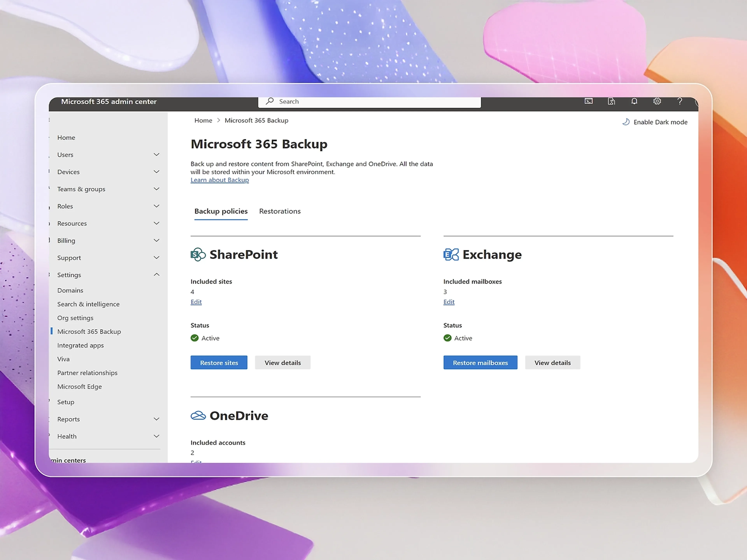Image resolution: width=747 pixels, height=560 pixels.
Task: Switch to the Restorations tab
Action: pyautogui.click(x=280, y=211)
